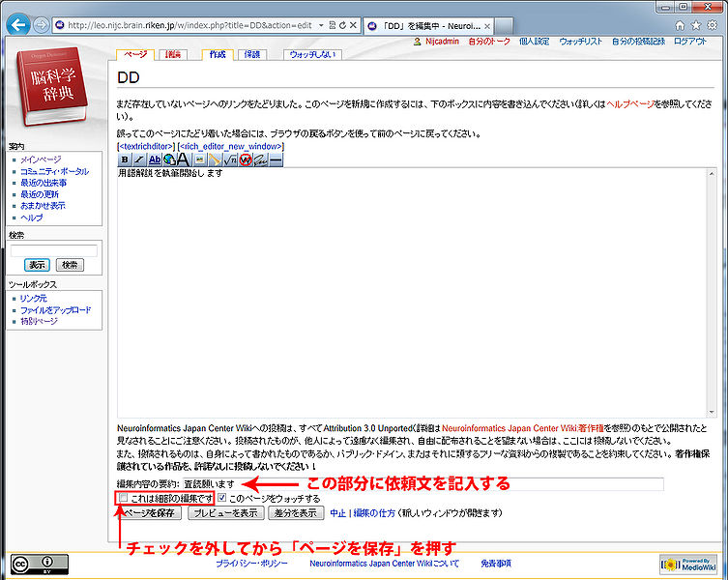Insert horizontal line toolbar icon
The width and height of the screenshot is (728, 580).
[276, 159]
